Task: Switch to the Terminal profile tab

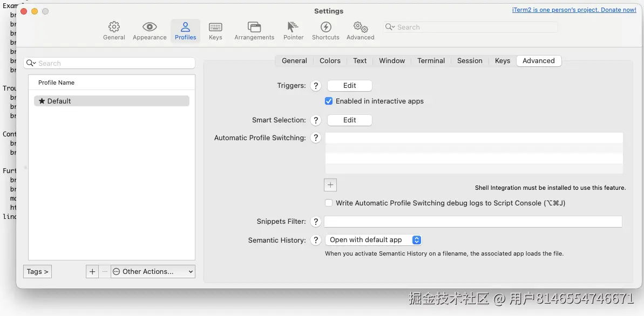Action: [x=431, y=61]
